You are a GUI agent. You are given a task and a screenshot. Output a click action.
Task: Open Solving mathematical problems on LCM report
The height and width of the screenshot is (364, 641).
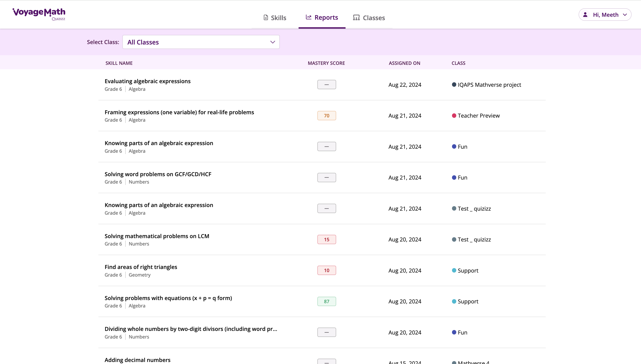point(157,236)
